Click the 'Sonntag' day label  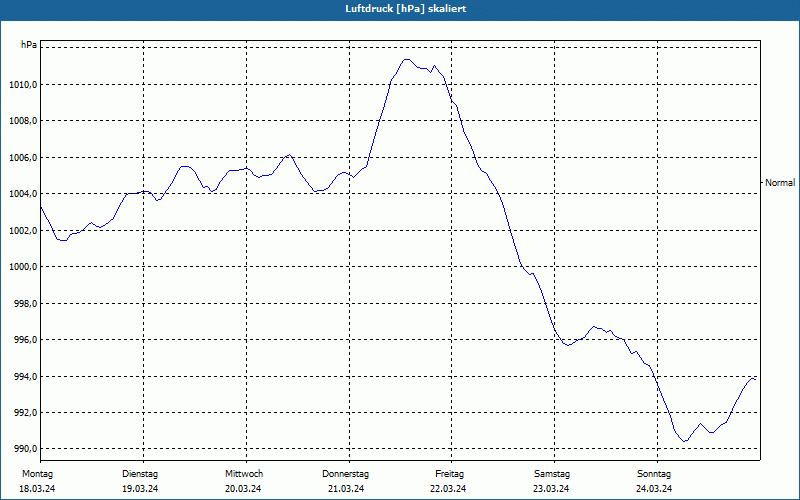point(654,474)
